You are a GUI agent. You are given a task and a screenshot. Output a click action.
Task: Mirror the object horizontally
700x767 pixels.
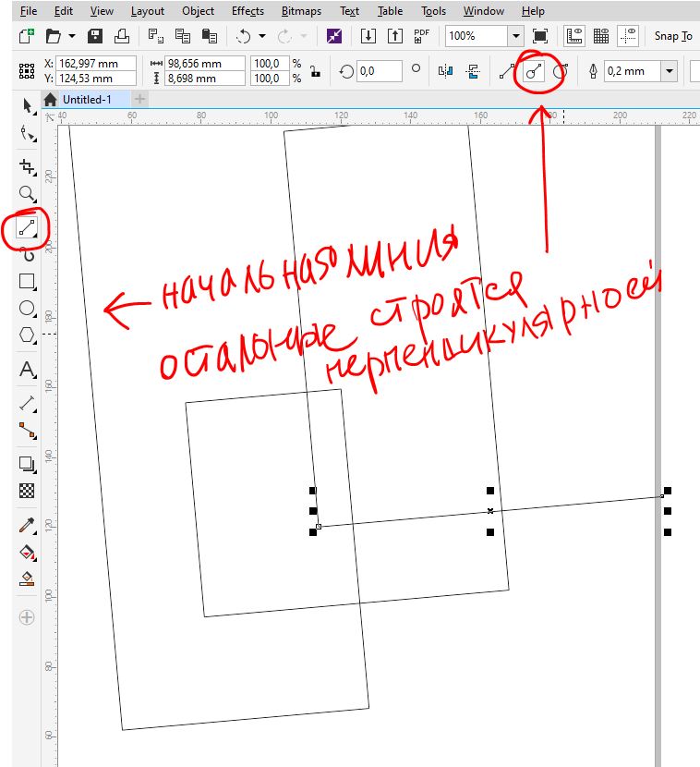445,71
